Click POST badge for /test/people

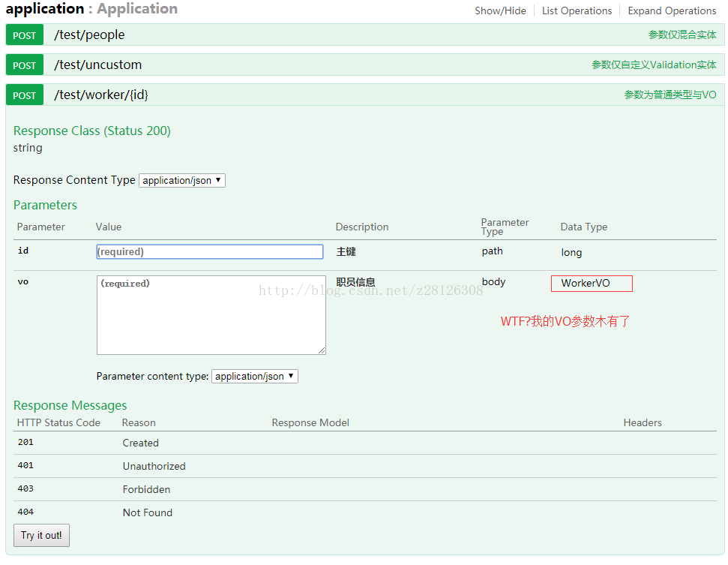click(25, 35)
